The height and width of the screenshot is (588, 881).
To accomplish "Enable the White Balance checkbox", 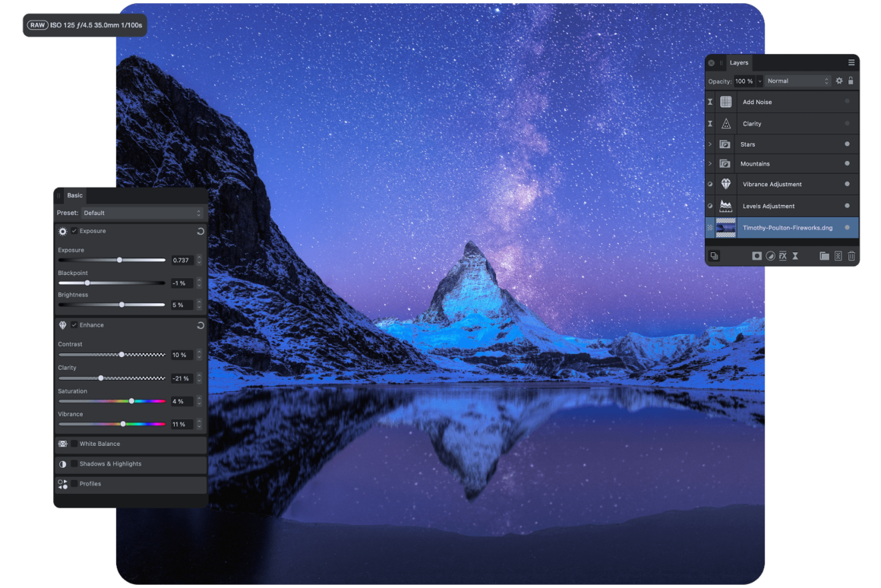I will point(74,444).
